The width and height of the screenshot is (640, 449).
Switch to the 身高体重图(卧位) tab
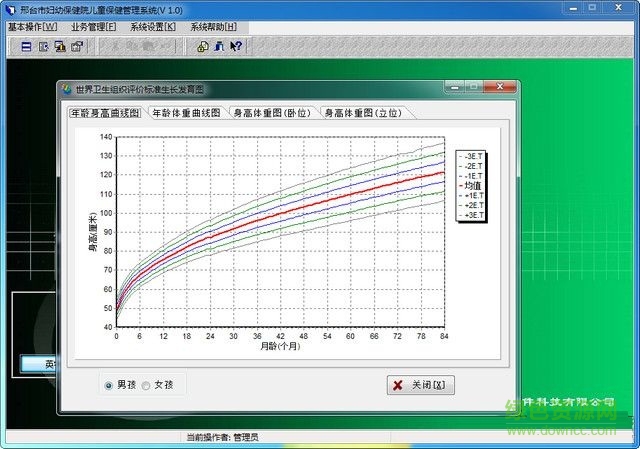(x=272, y=113)
